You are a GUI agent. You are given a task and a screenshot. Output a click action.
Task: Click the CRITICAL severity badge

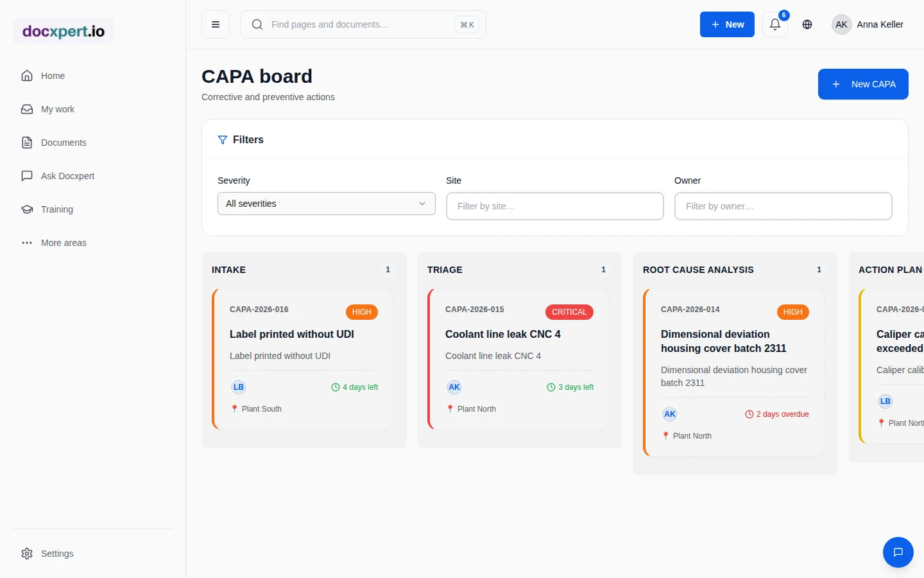click(x=569, y=312)
